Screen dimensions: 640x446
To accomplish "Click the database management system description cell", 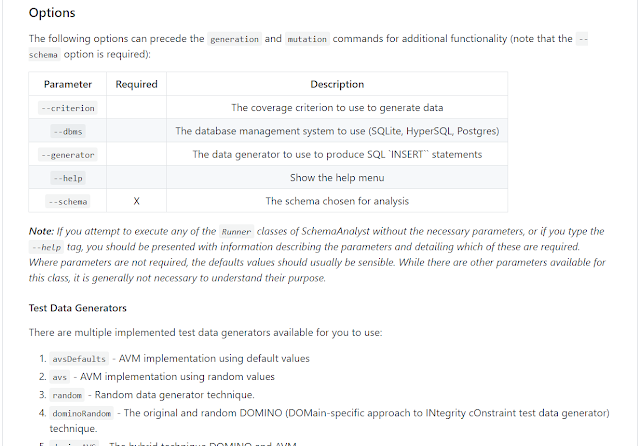I will (x=337, y=131).
